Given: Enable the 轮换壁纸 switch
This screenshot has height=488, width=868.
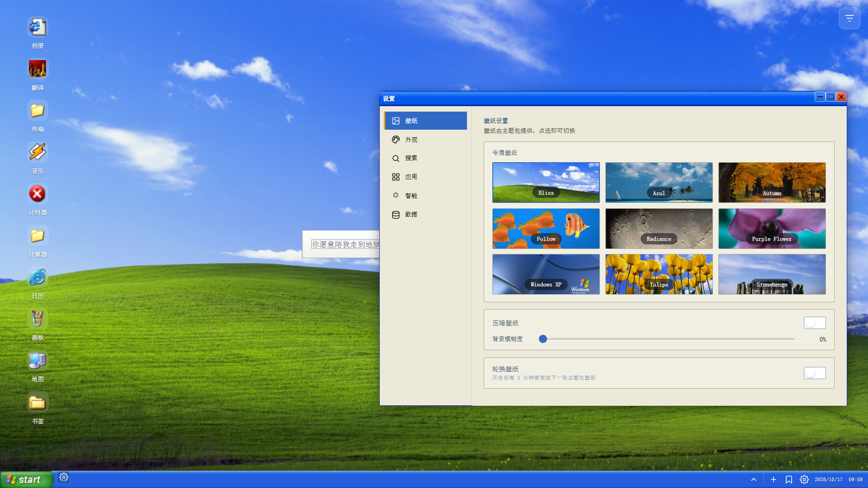Looking at the screenshot, I should [815, 373].
